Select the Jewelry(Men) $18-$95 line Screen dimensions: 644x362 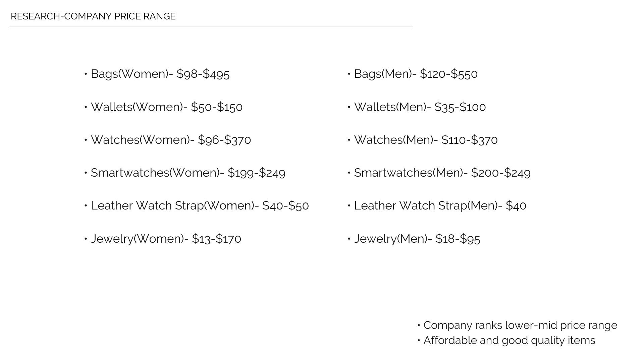click(x=414, y=239)
